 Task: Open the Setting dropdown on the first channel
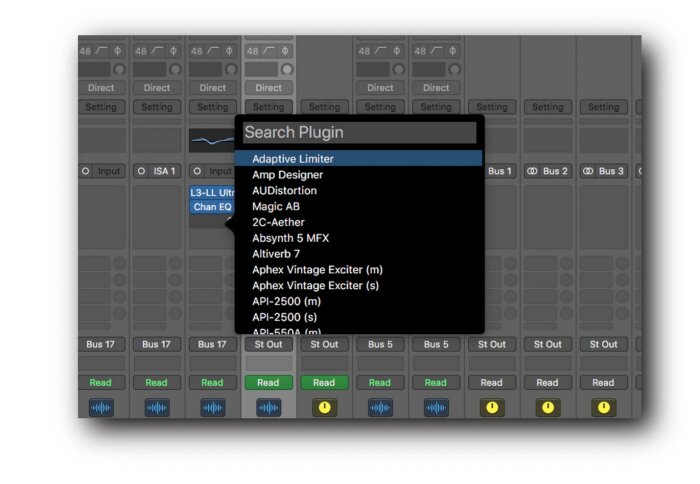(101, 107)
